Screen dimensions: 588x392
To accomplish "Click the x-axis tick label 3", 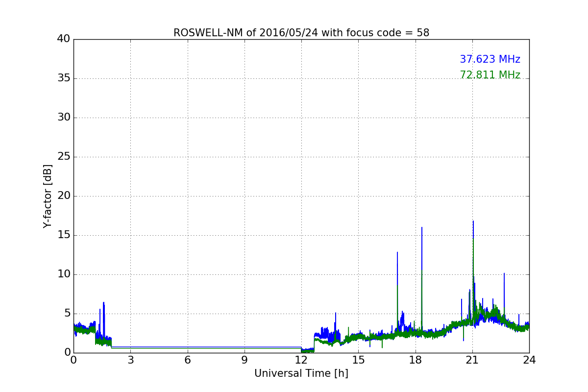I will pyautogui.click(x=130, y=360).
